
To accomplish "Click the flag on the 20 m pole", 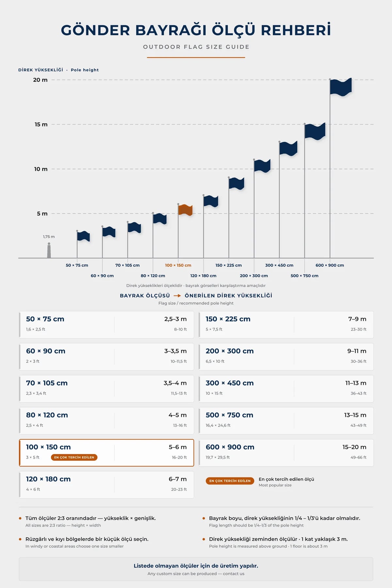I will pyautogui.click(x=341, y=87).
